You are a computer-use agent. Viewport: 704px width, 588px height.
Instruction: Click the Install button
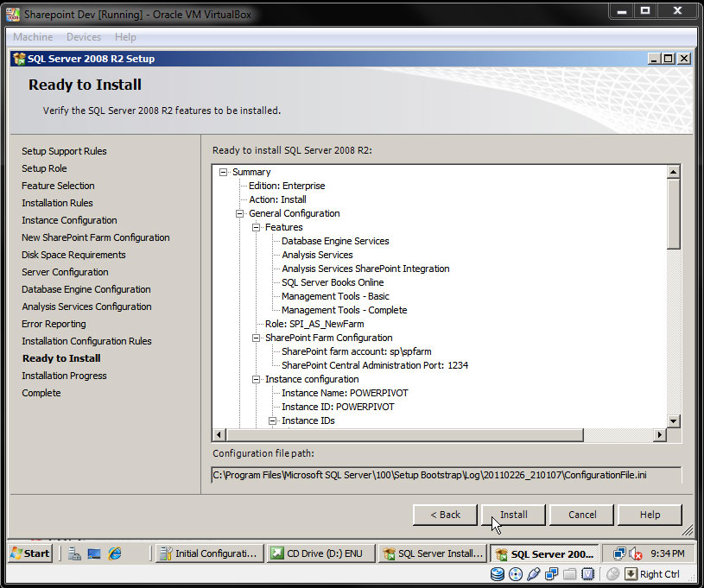click(514, 515)
